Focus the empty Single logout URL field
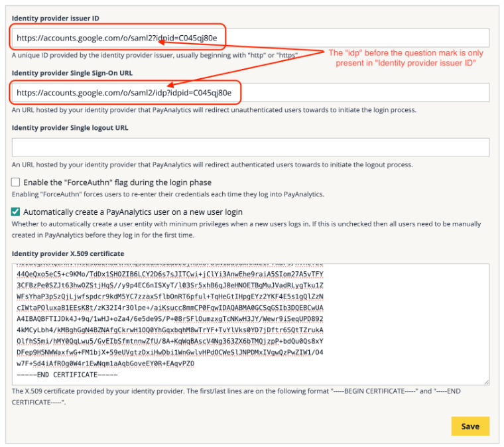The image size is (504, 447). click(250, 147)
